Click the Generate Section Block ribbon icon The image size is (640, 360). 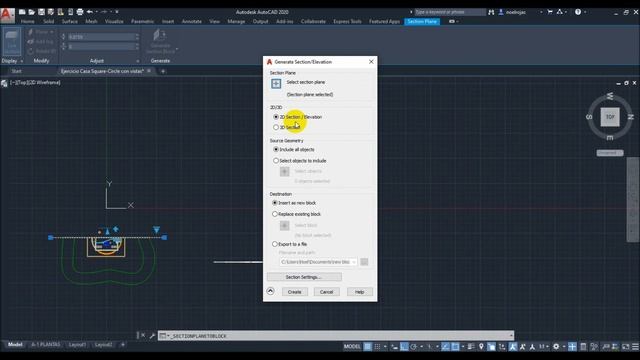pyautogui.click(x=160, y=40)
